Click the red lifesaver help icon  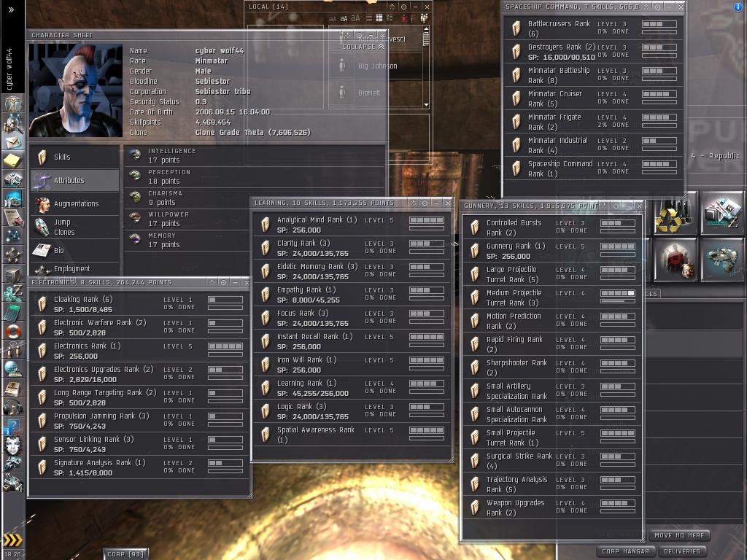[x=13, y=331]
